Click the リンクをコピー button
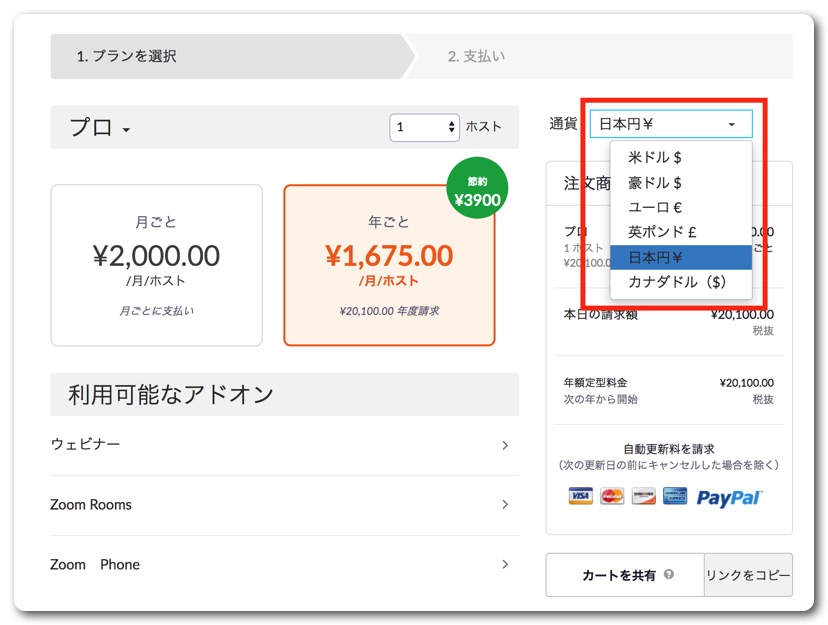 click(748, 575)
